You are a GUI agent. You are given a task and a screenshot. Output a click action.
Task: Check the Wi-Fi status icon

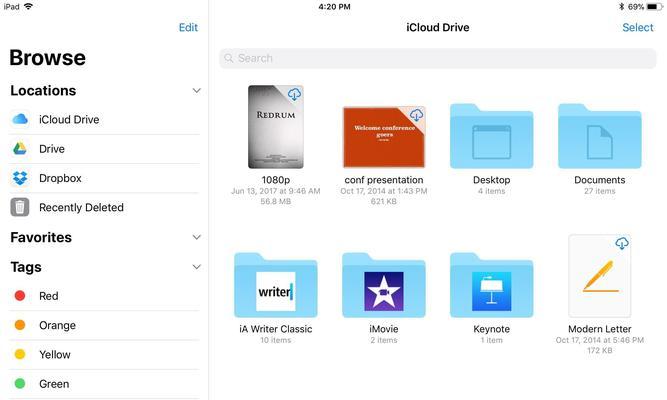[x=29, y=6]
